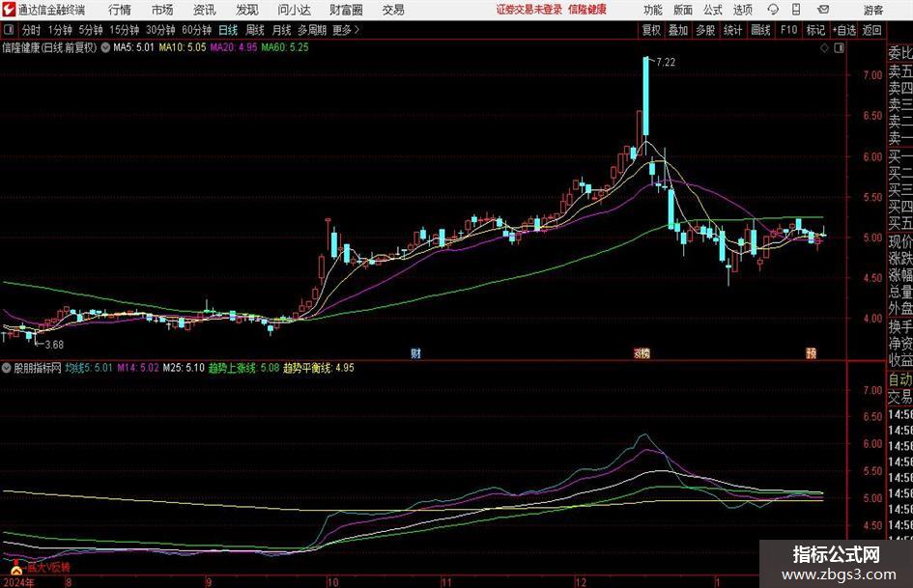Viewport: 913px width, 588px height.
Task: Toggle the left side panel icon
Action: coord(9,30)
